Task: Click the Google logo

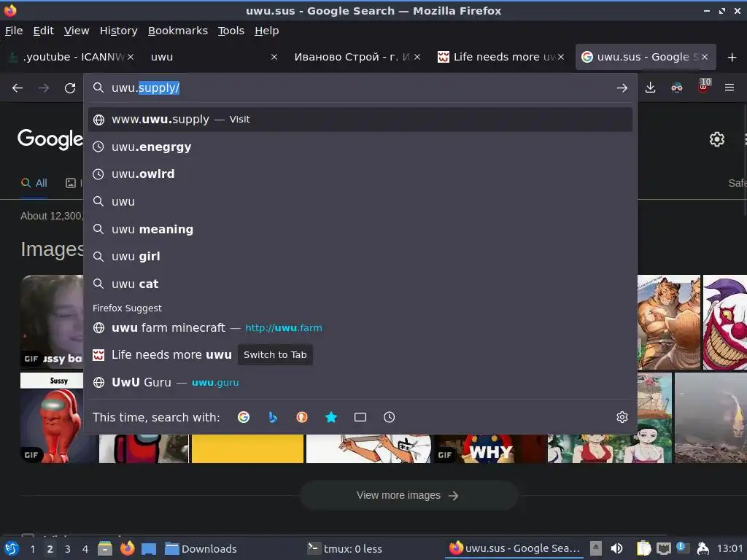Action: [x=50, y=139]
